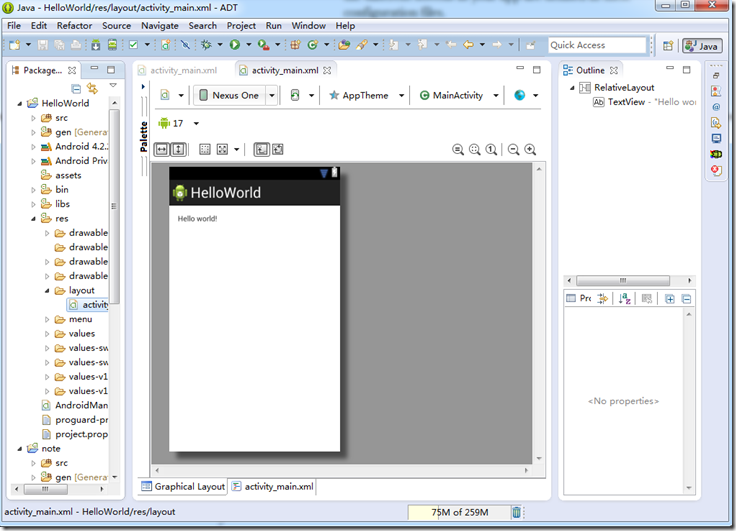Collapse the res folder in tree
The height and width of the screenshot is (531, 736).
(x=33, y=219)
